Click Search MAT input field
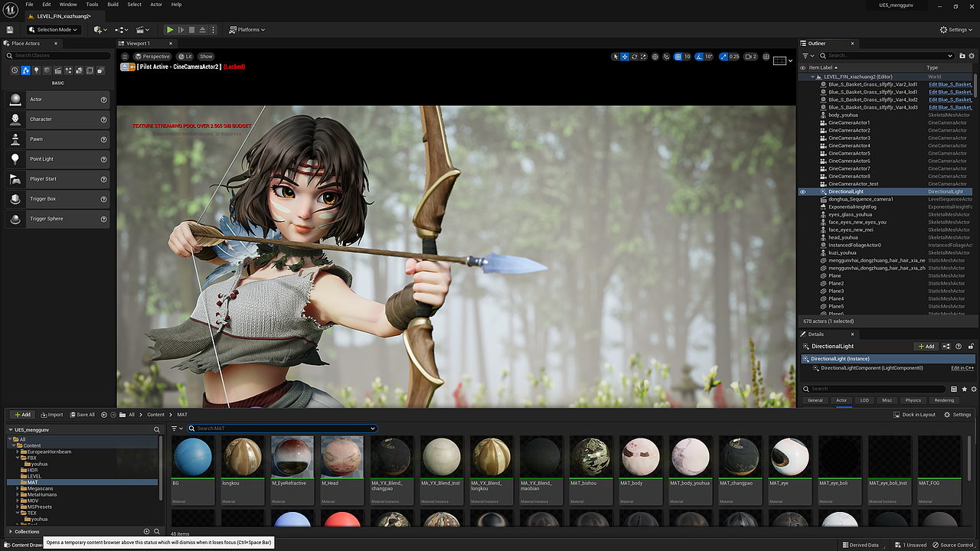The height and width of the screenshot is (551, 980). pyautogui.click(x=283, y=429)
